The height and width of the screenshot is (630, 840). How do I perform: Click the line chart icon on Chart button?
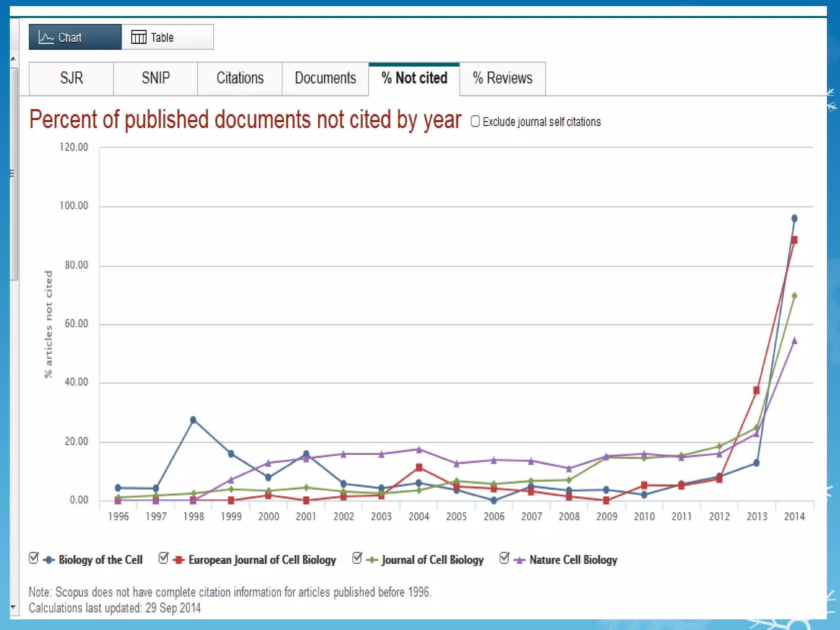point(46,37)
